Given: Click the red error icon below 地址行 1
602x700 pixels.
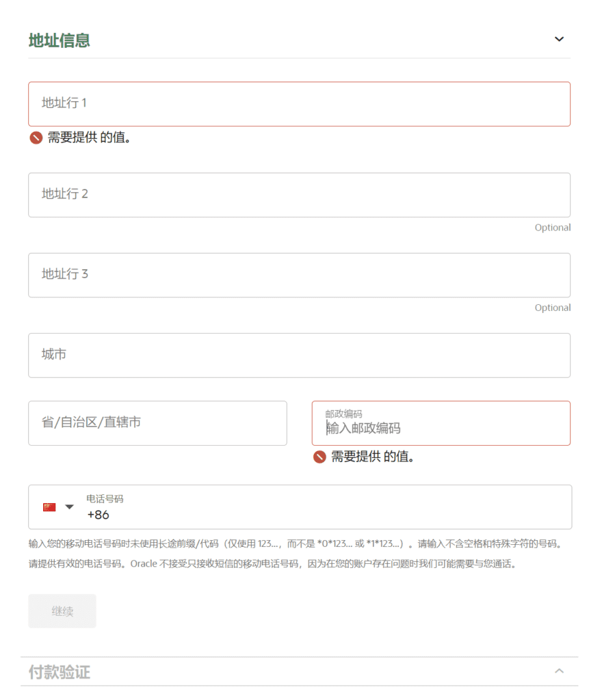Looking at the screenshot, I should pyautogui.click(x=36, y=138).
